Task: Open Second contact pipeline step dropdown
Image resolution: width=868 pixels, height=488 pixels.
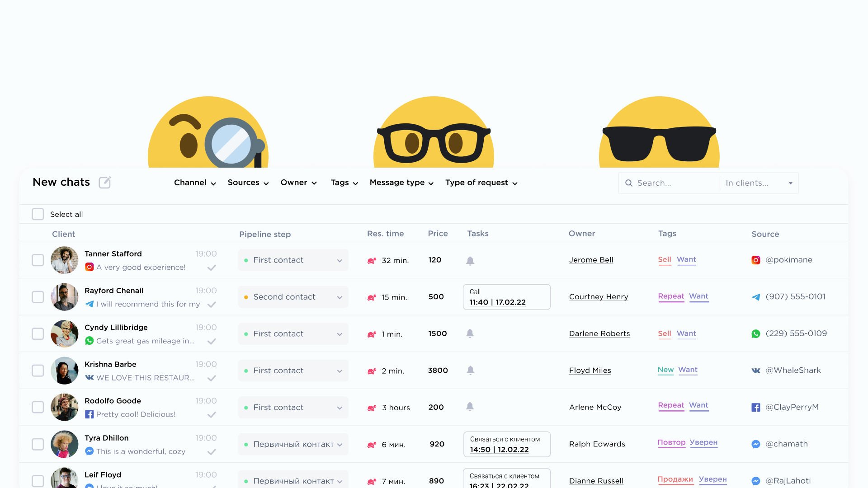Action: [293, 297]
